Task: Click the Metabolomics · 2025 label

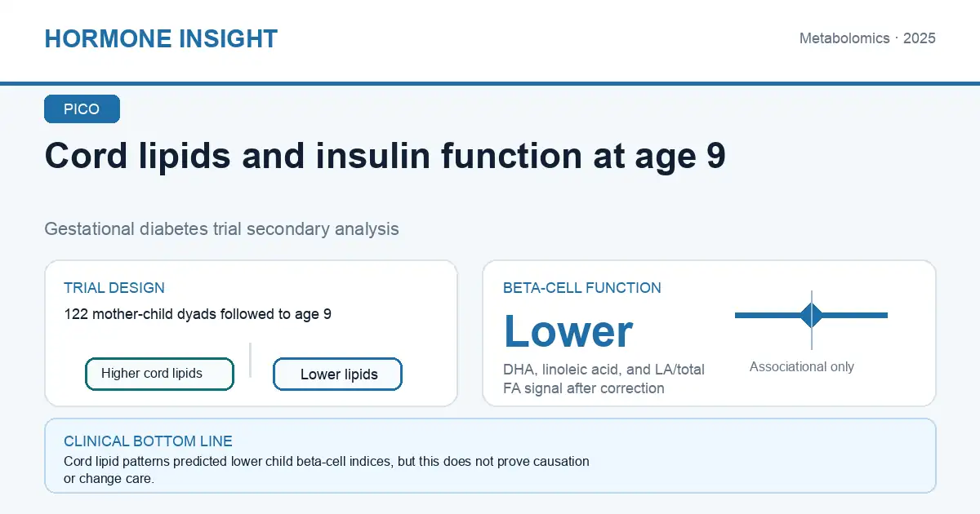Action: pos(867,38)
